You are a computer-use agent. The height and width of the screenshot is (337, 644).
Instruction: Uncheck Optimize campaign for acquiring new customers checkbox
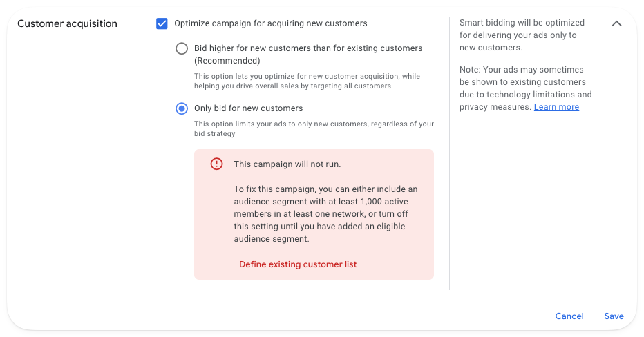162,23
